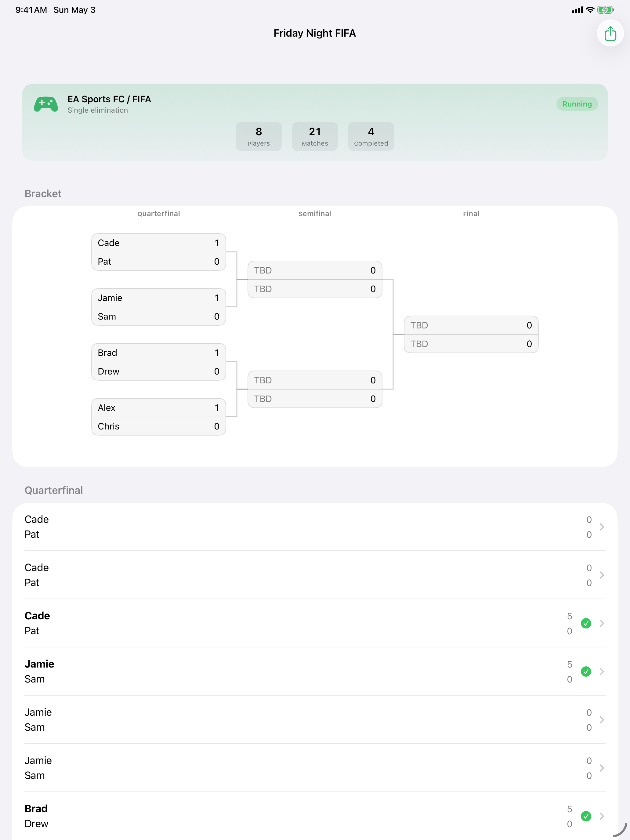Open first unplayed Jamie vs Sam chevron
The image size is (630, 840).
tap(602, 720)
